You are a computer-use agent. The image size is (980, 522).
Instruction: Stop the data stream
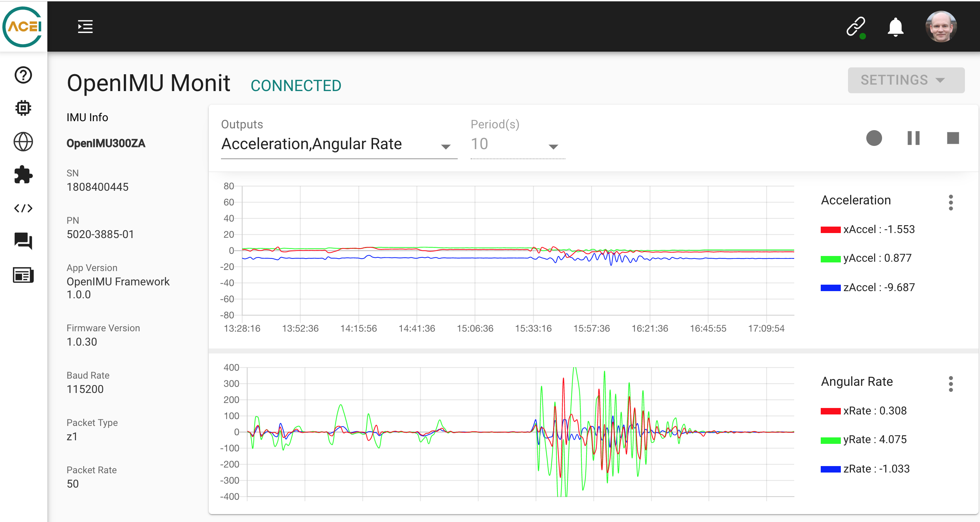[x=953, y=138]
